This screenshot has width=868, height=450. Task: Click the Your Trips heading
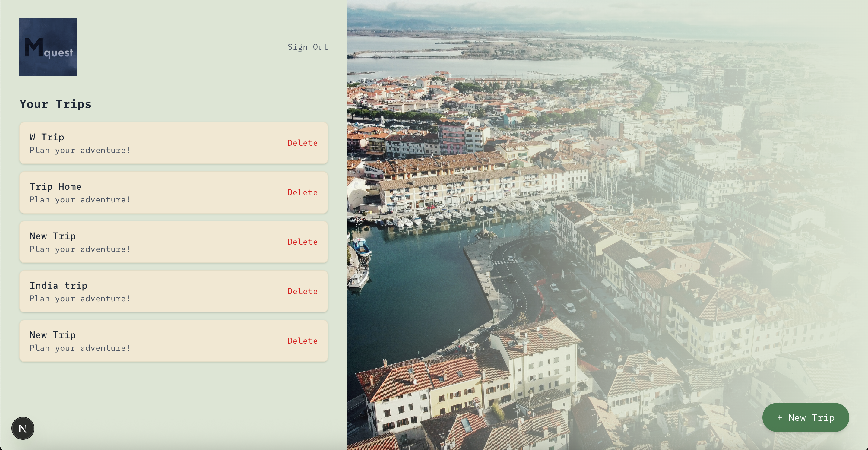(x=55, y=104)
